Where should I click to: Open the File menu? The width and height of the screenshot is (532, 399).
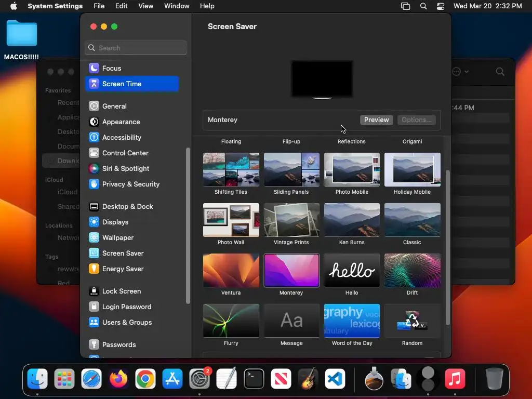(x=99, y=6)
